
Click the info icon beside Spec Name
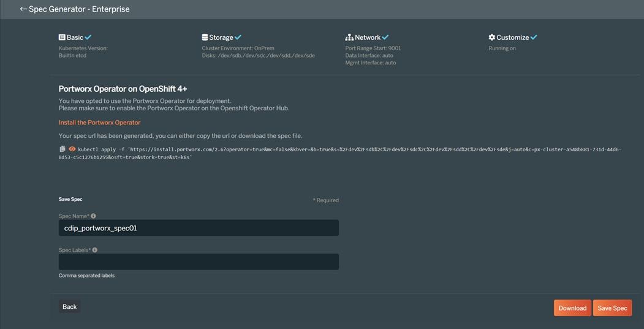(x=93, y=216)
